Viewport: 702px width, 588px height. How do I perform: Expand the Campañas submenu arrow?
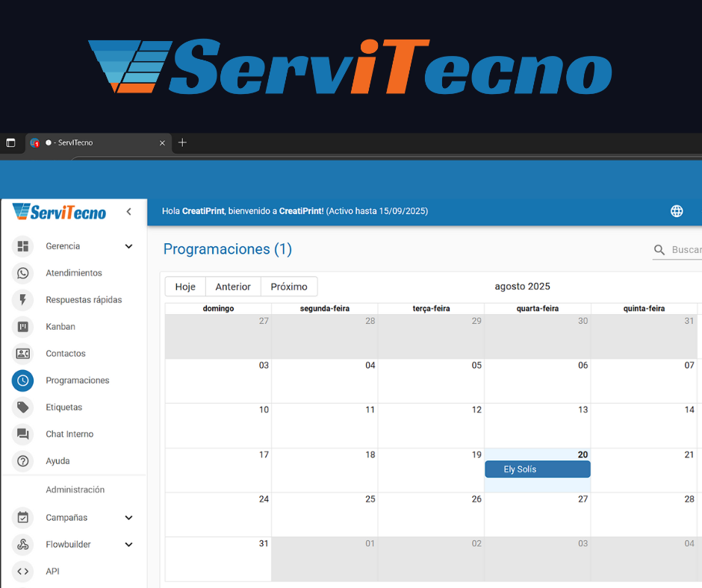(x=128, y=518)
